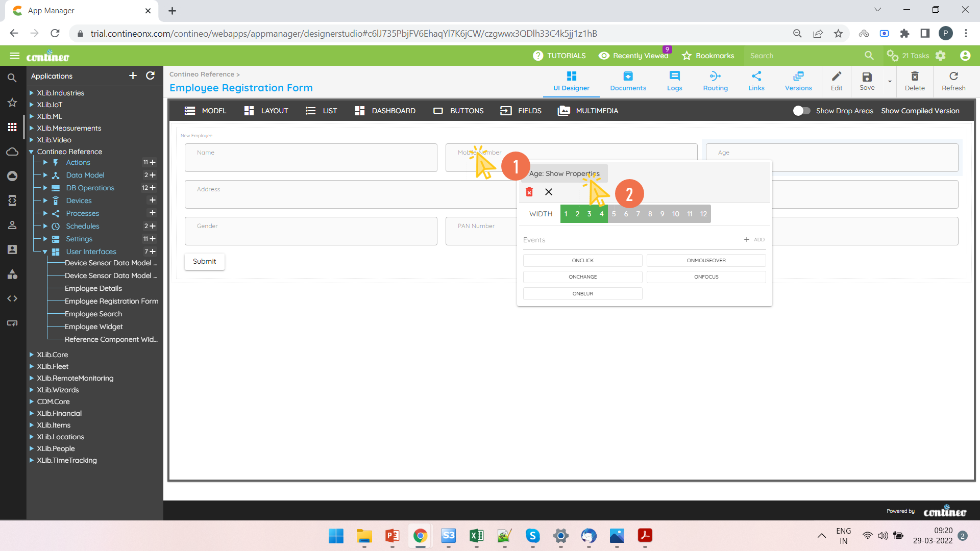Open the Save options dropdown arrow

[x=890, y=81]
